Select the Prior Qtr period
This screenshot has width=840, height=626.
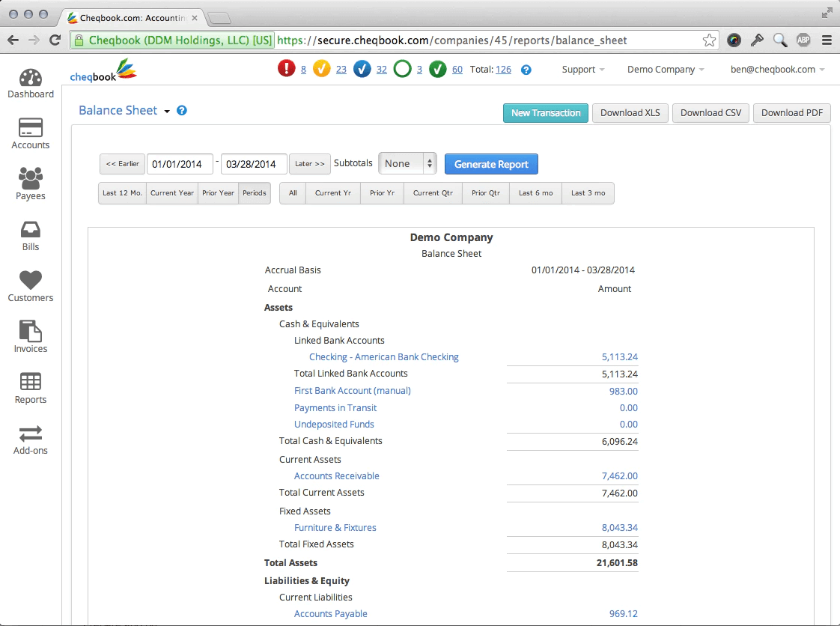(486, 193)
